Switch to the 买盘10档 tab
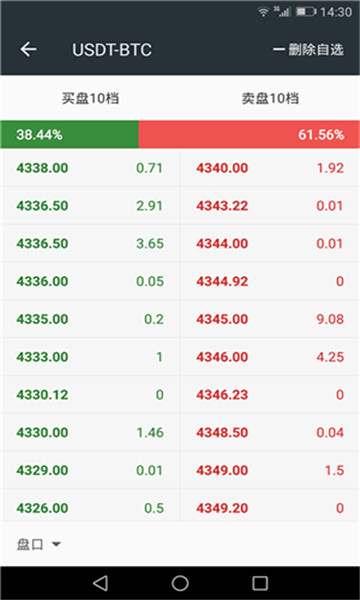 pos(91,98)
